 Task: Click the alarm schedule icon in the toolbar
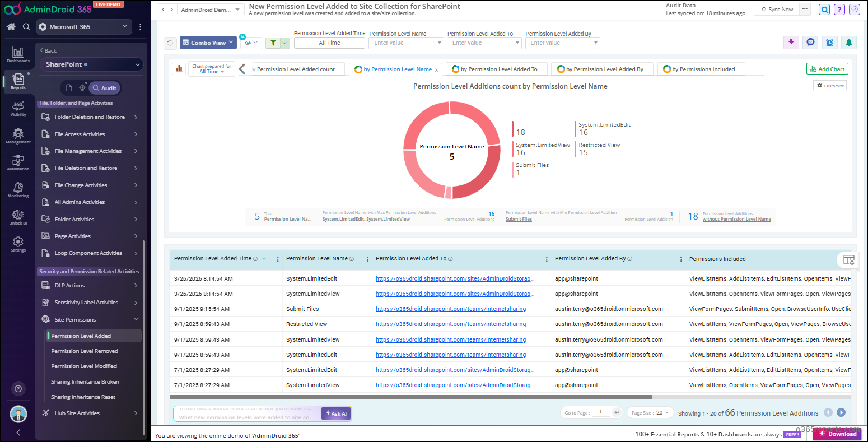[x=829, y=43]
